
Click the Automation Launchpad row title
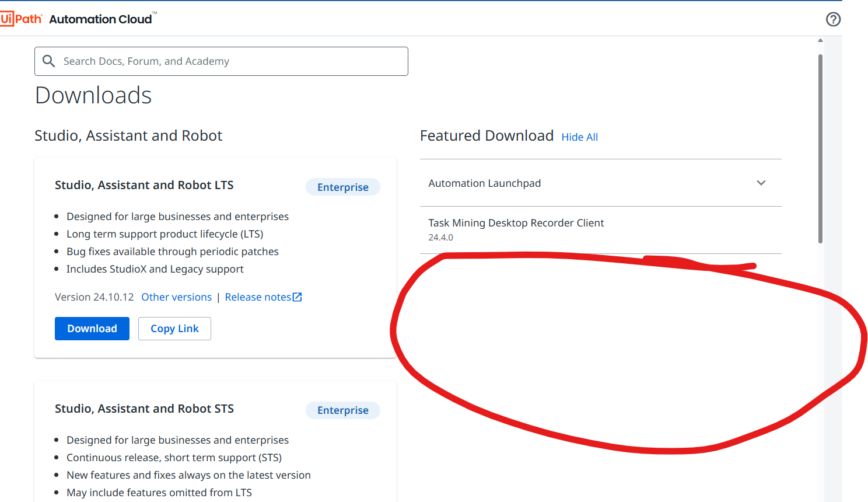484,183
